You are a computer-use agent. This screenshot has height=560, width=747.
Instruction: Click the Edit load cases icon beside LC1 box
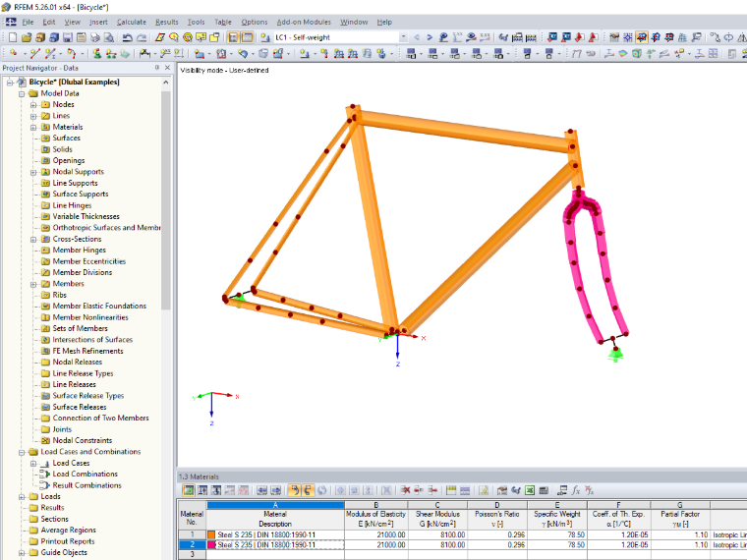(264, 37)
